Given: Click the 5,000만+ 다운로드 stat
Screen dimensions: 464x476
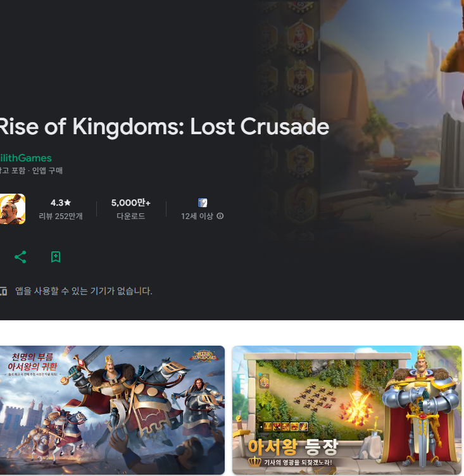Looking at the screenshot, I should click(131, 209).
